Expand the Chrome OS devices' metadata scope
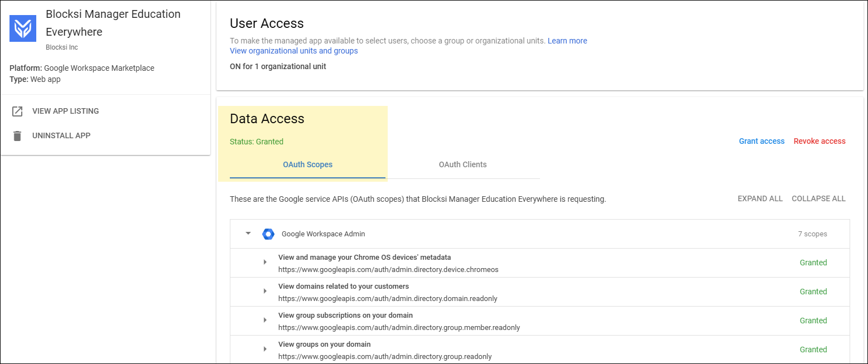This screenshot has height=364, width=868. coord(265,263)
